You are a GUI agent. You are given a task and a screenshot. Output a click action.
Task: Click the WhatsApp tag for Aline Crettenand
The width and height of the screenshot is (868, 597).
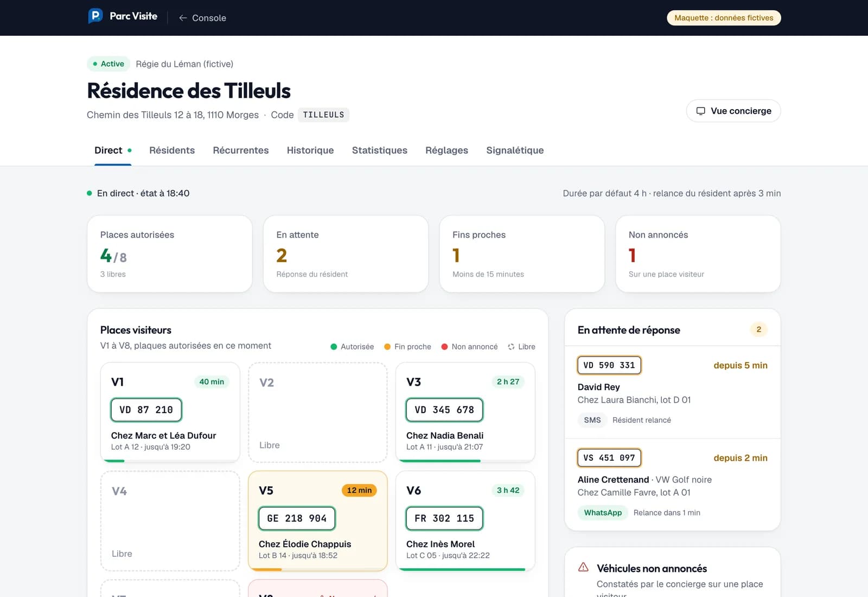click(603, 513)
